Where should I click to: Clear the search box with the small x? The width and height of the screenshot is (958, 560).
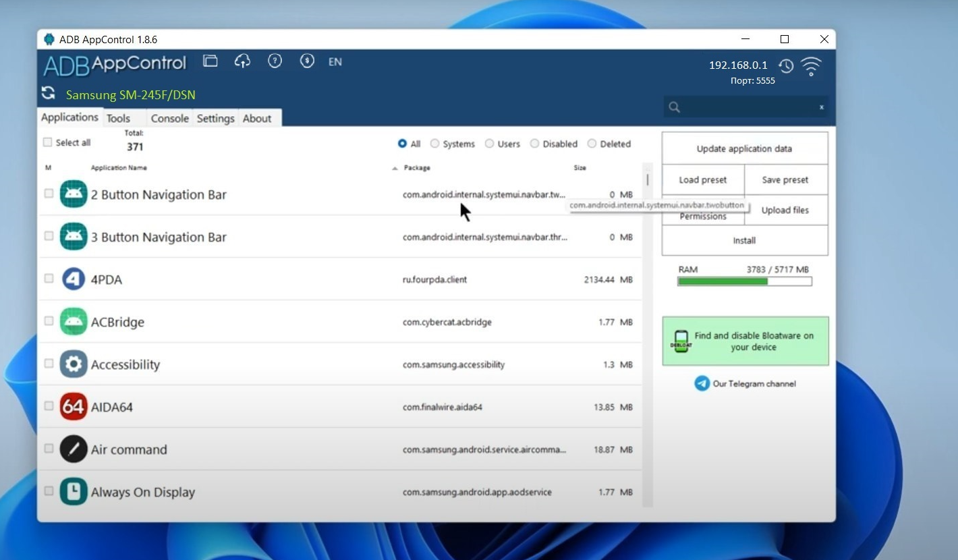[821, 107]
